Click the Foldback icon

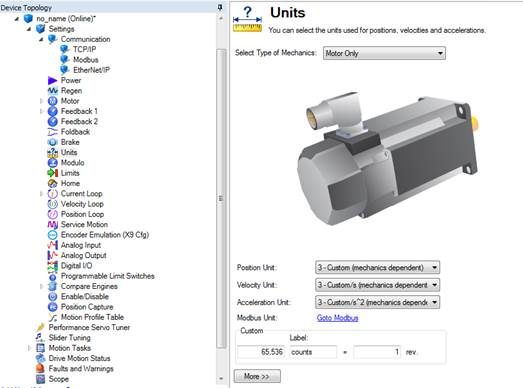pyautogui.click(x=52, y=132)
